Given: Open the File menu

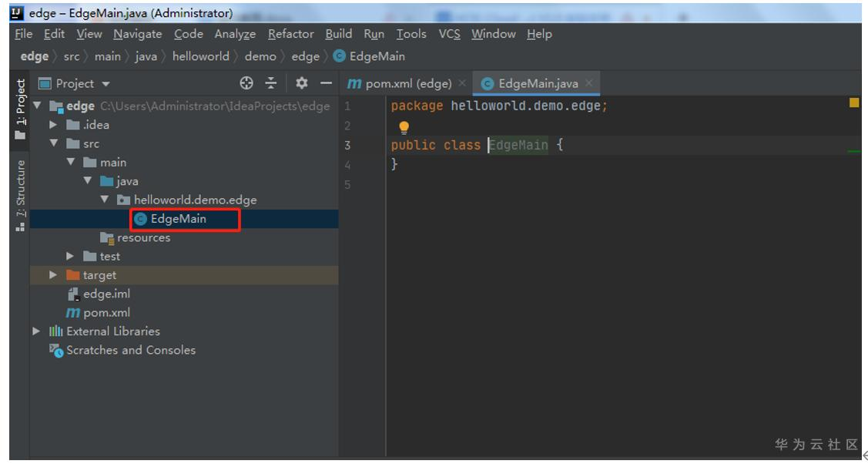Looking at the screenshot, I should tap(24, 35).
